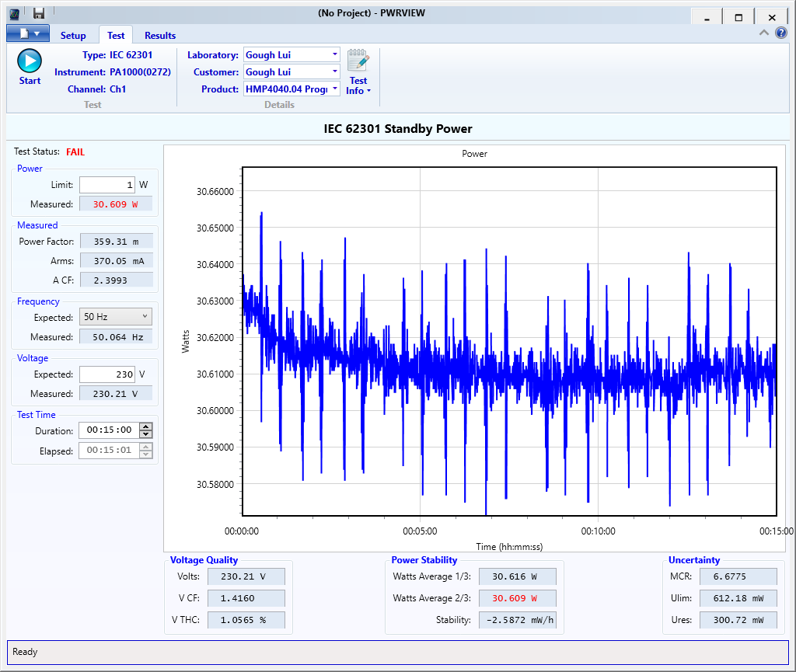The image size is (796, 672).
Task: Click the Start test play icon
Action: coord(30,61)
